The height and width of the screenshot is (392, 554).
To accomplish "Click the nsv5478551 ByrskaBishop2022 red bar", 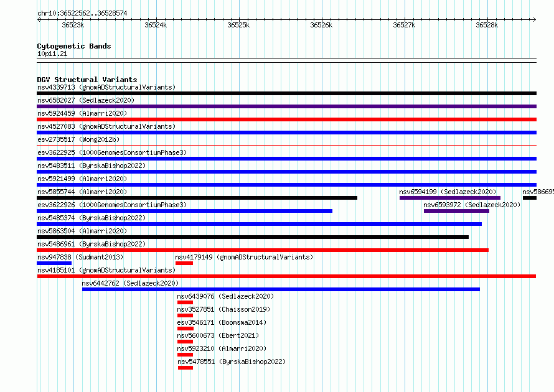I will [x=185, y=368].
